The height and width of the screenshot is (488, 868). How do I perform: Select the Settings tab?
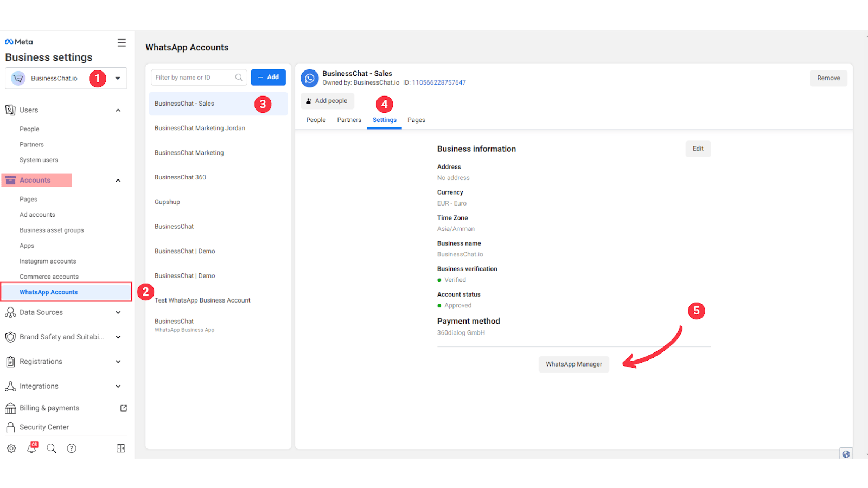point(385,120)
